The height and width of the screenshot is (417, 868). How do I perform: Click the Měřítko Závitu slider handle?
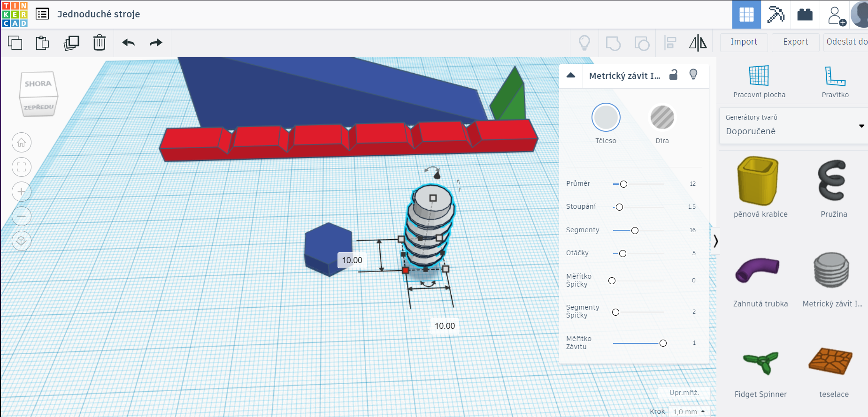(663, 343)
